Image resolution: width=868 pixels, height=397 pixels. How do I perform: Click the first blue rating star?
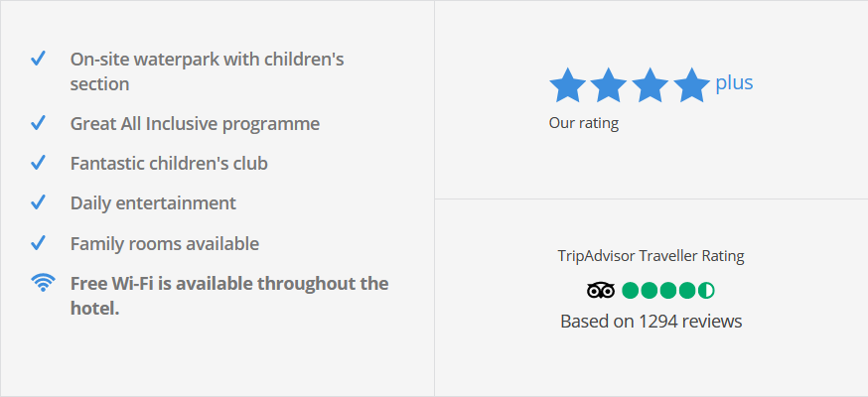[x=568, y=86]
